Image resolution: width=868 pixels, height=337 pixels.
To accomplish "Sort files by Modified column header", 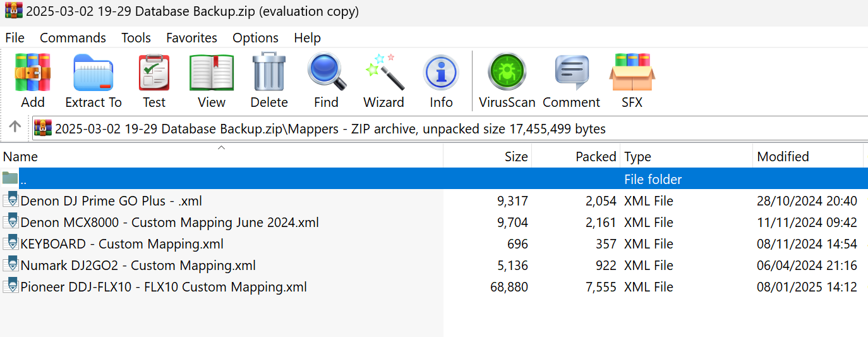I will pos(808,156).
